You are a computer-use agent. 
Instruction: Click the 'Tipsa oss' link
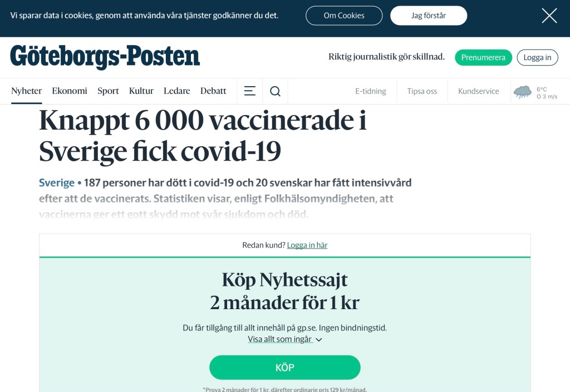click(422, 91)
